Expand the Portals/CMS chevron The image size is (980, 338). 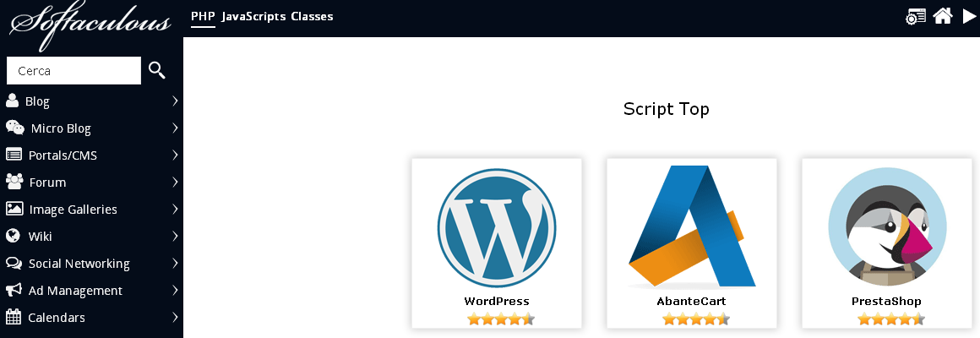175,155
